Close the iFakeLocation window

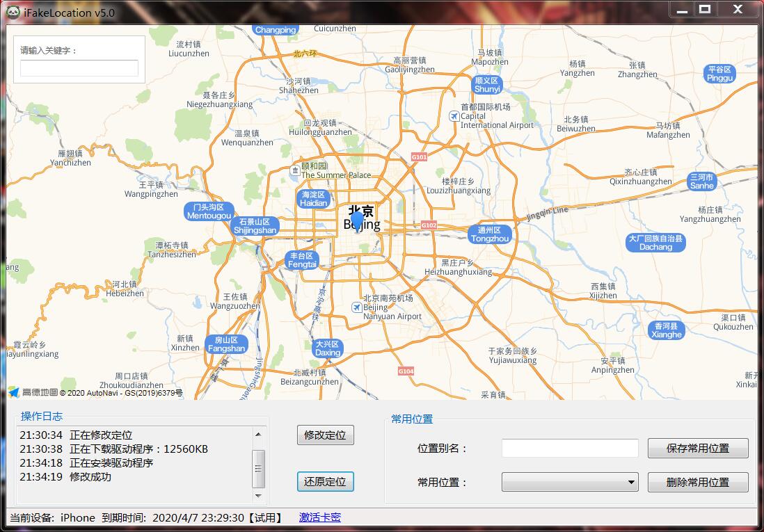[737, 10]
